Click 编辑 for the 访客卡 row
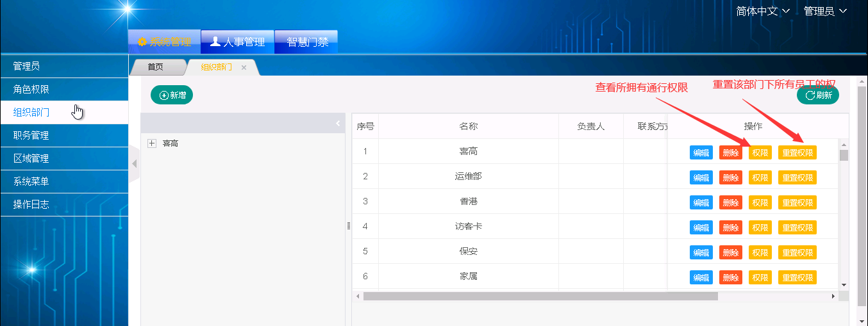 (x=701, y=227)
